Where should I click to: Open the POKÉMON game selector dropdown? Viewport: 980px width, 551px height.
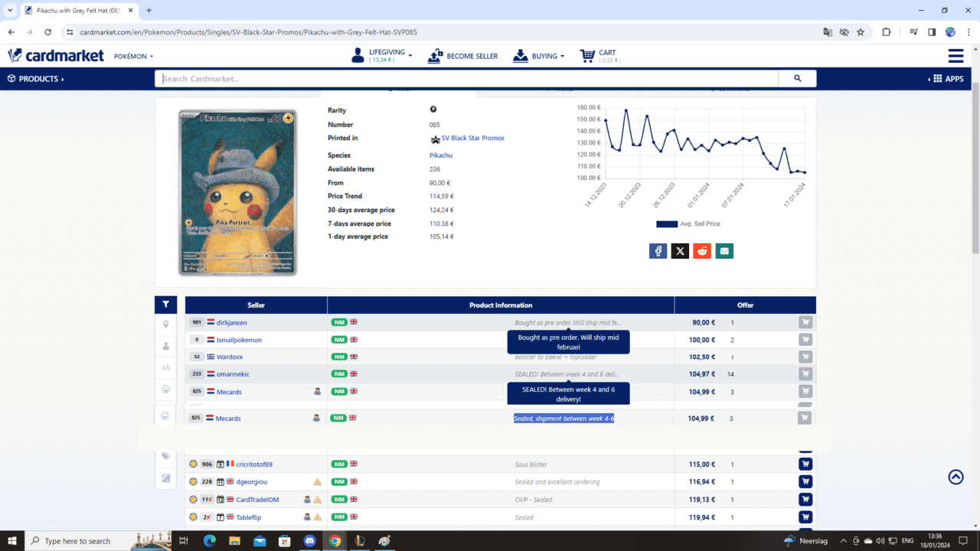[x=133, y=57]
